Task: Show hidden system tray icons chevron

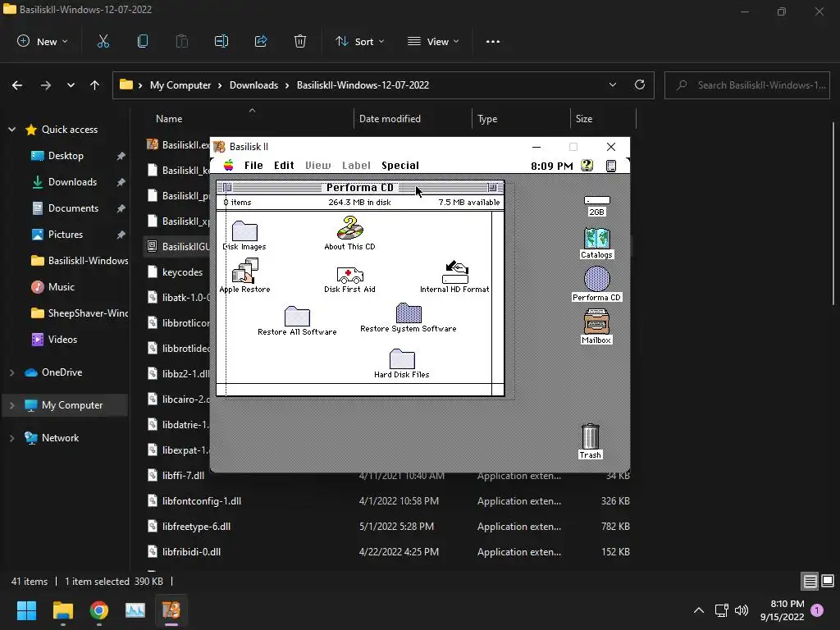Action: tap(699, 609)
